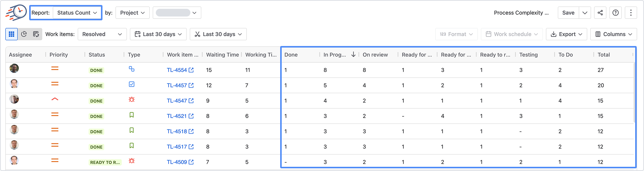Click the subtask type icon for TL-4554

coord(132,69)
